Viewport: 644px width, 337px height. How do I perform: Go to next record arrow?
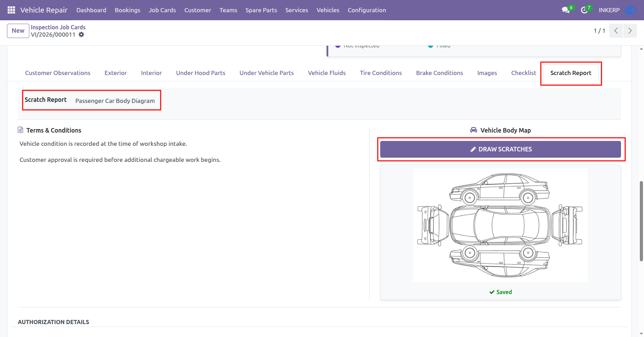click(630, 31)
